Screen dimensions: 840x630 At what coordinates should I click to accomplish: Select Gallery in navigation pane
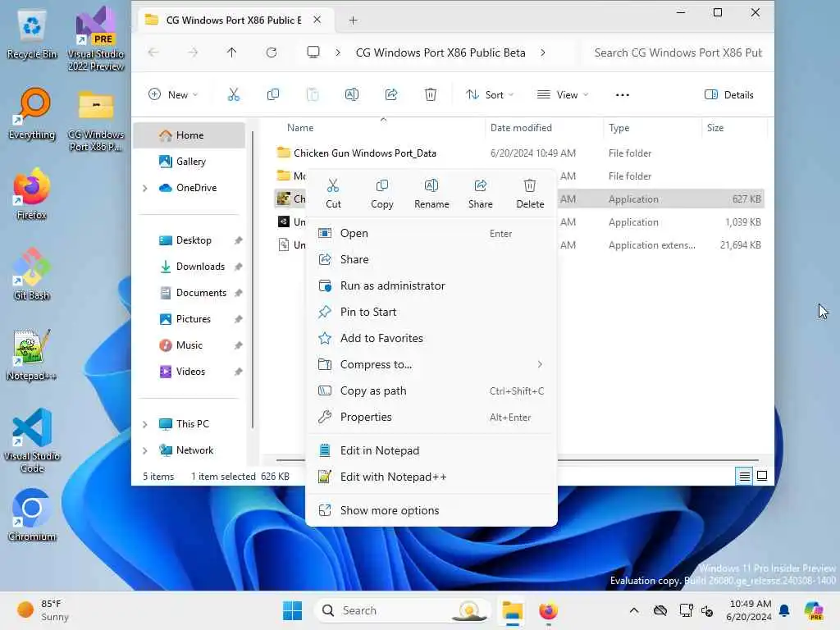(189, 162)
